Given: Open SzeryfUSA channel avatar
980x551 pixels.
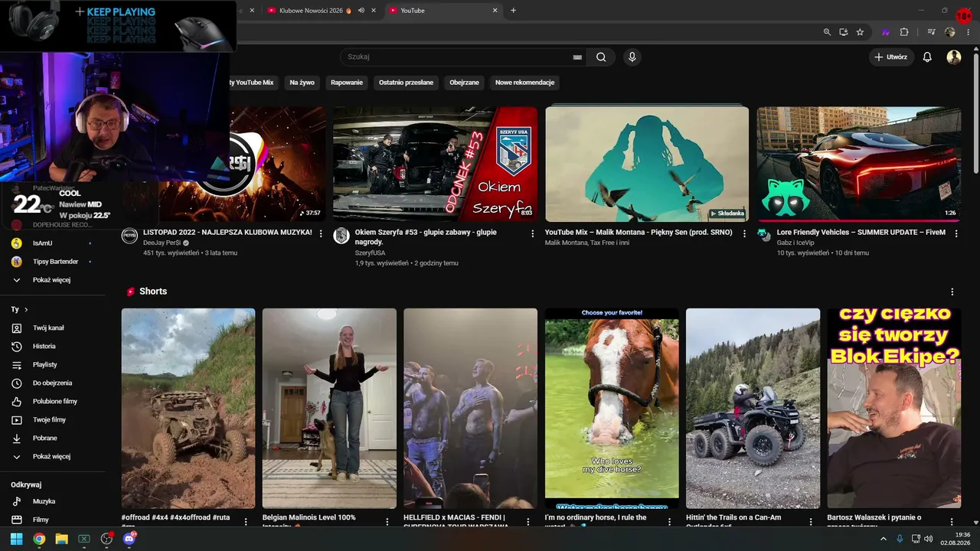Looking at the screenshot, I should (341, 236).
